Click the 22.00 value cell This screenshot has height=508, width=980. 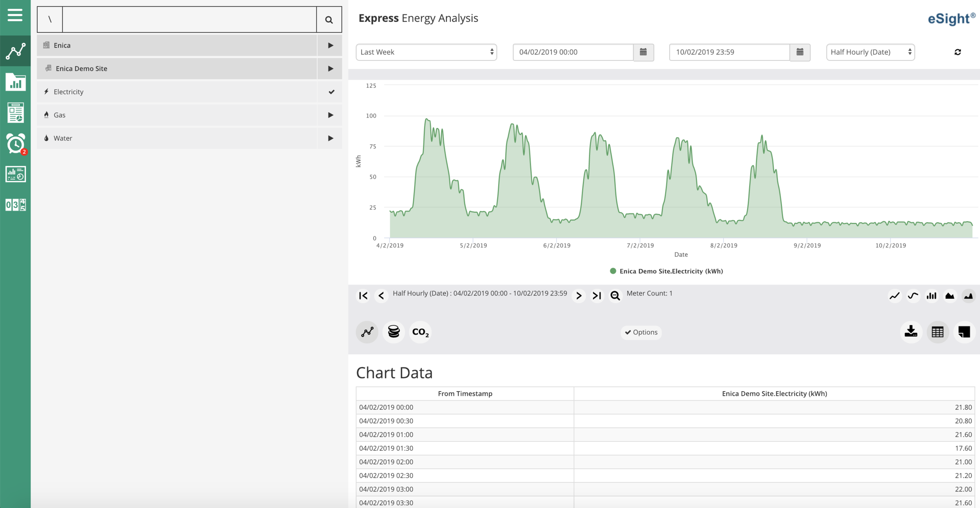(774, 489)
